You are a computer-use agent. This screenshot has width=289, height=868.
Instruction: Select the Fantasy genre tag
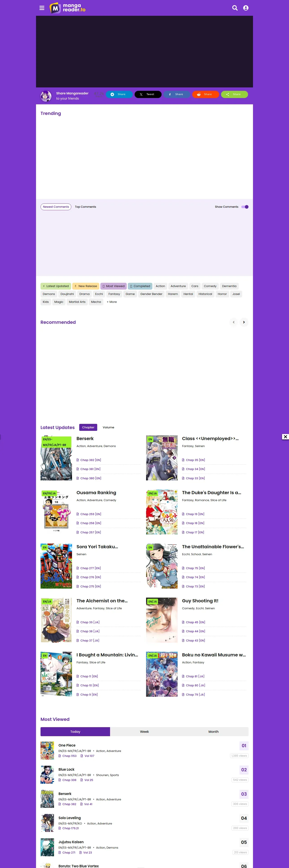coord(114,294)
